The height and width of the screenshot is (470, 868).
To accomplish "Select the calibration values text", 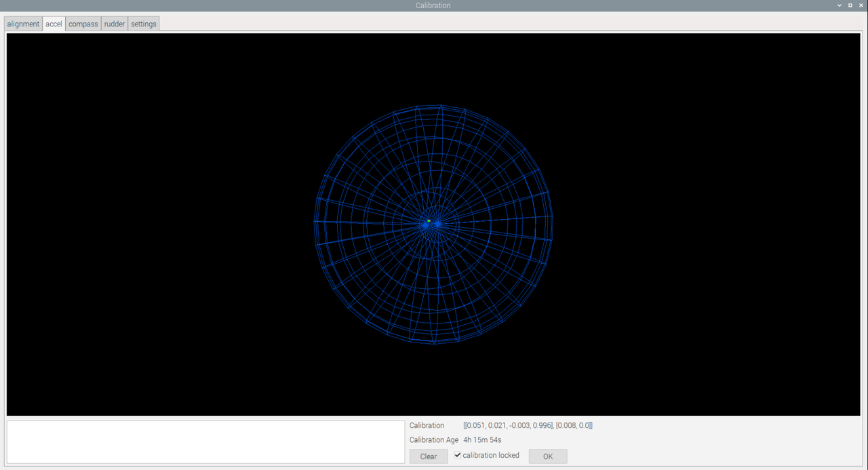I will [528, 425].
